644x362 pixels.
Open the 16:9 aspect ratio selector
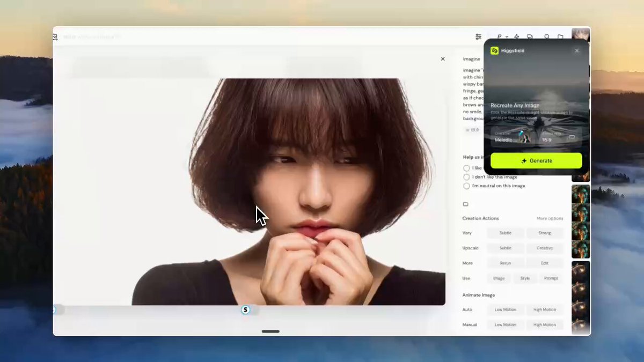pos(560,136)
